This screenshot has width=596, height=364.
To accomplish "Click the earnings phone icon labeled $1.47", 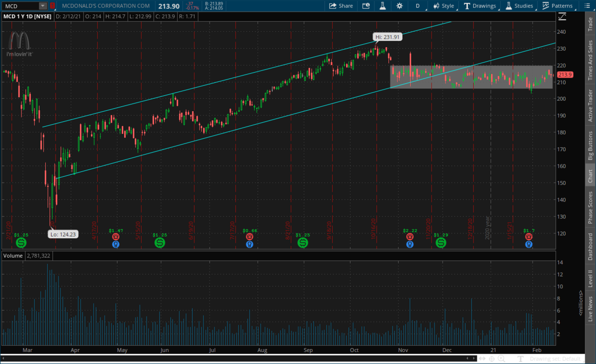I will (116, 237).
